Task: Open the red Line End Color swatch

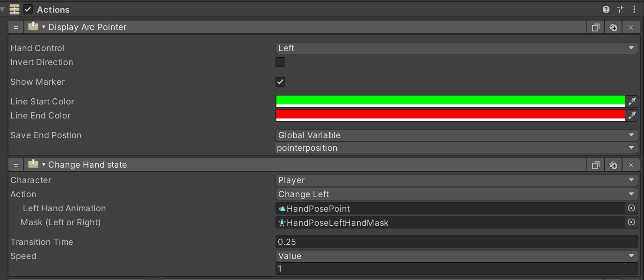Action: tap(450, 115)
